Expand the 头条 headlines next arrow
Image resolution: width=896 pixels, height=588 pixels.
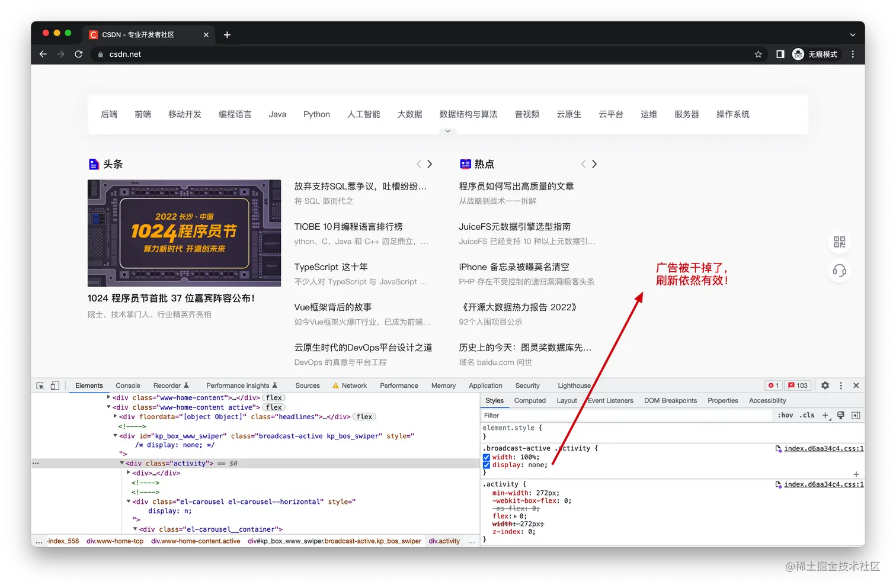[430, 164]
